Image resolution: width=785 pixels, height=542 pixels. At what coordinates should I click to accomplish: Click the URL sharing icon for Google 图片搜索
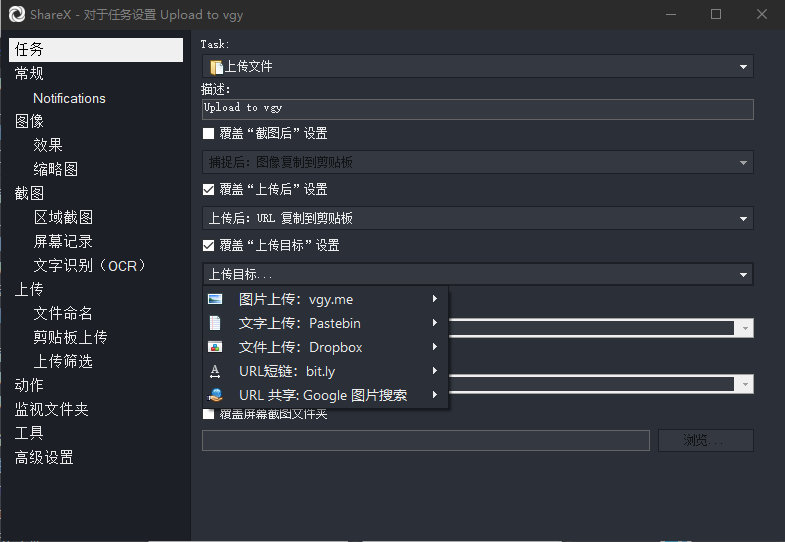pos(215,395)
